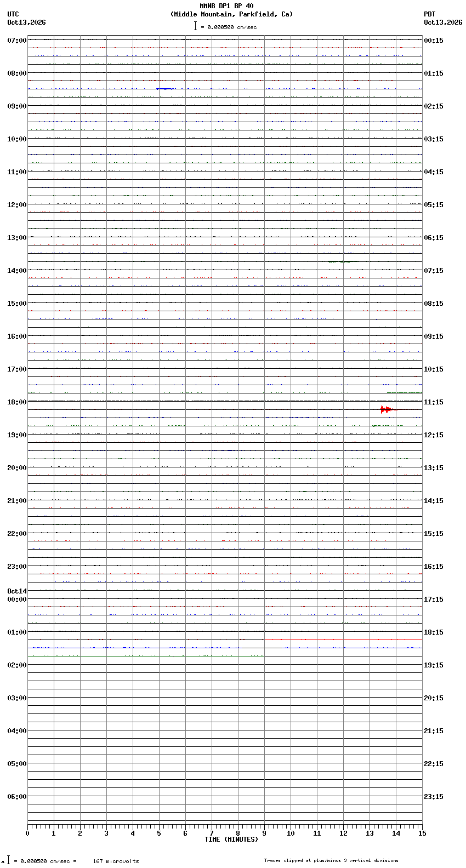
Task: Click the TIME (MINUTES) axis label
Action: pos(231,840)
